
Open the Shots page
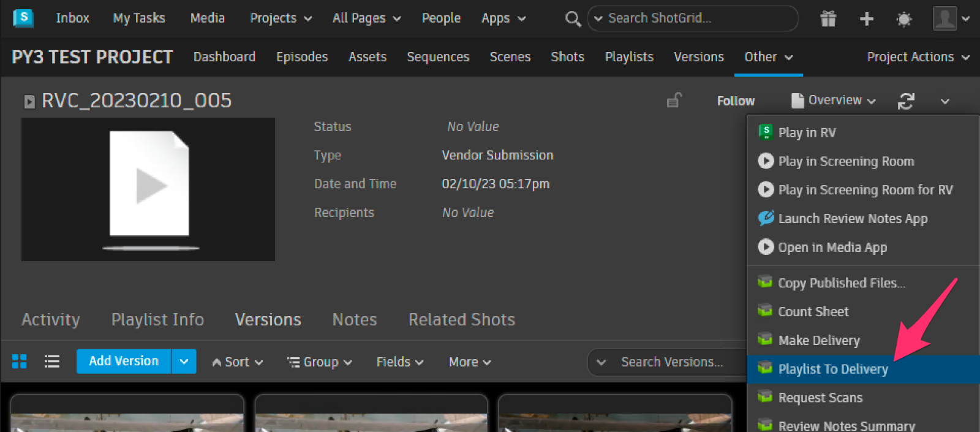click(568, 57)
